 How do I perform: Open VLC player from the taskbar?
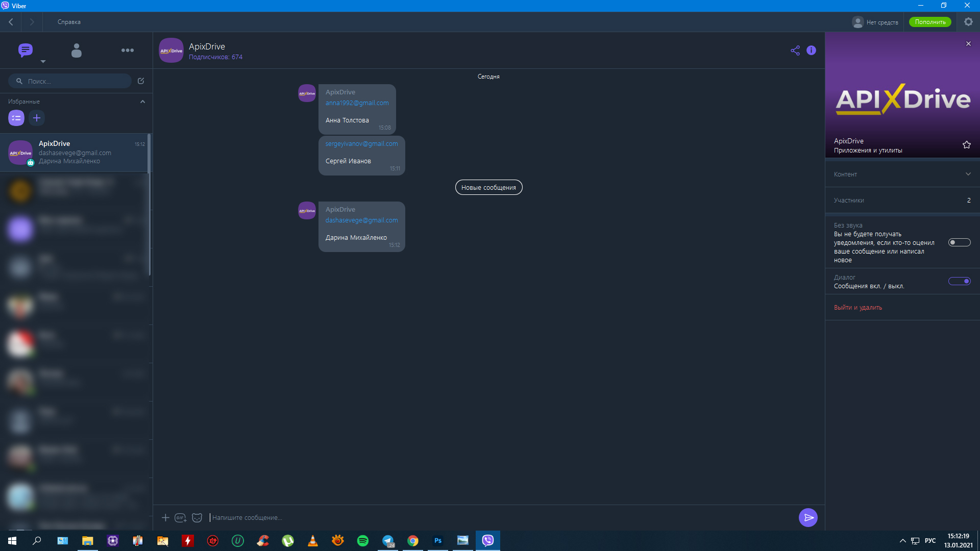tap(313, 541)
